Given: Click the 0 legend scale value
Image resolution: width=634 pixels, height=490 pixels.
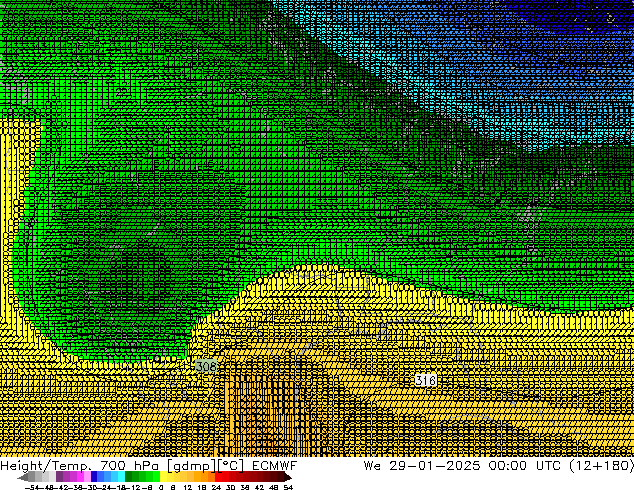Looking at the screenshot, I should click(161, 487).
